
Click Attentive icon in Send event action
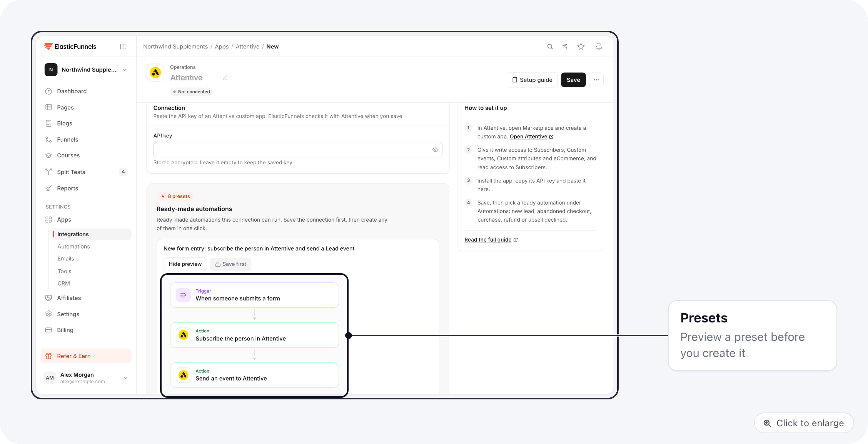[184, 375]
